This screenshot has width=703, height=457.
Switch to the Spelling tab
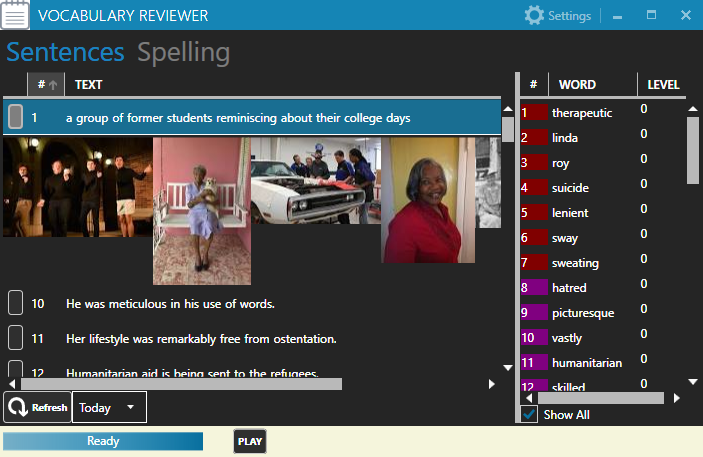click(x=183, y=53)
